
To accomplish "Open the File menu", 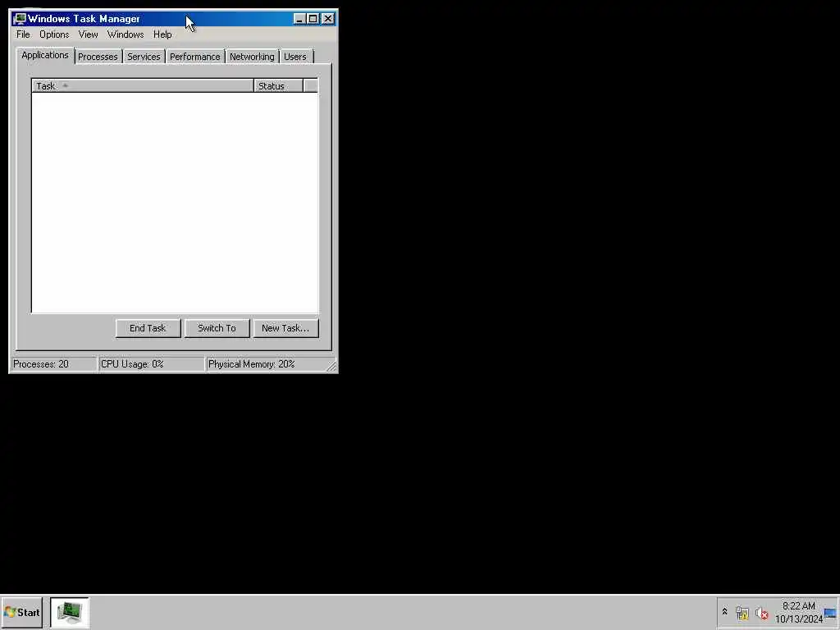I will pyautogui.click(x=23, y=34).
